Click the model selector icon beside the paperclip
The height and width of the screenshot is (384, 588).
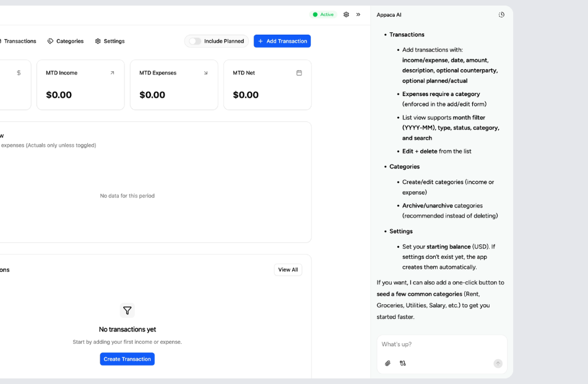click(x=403, y=364)
